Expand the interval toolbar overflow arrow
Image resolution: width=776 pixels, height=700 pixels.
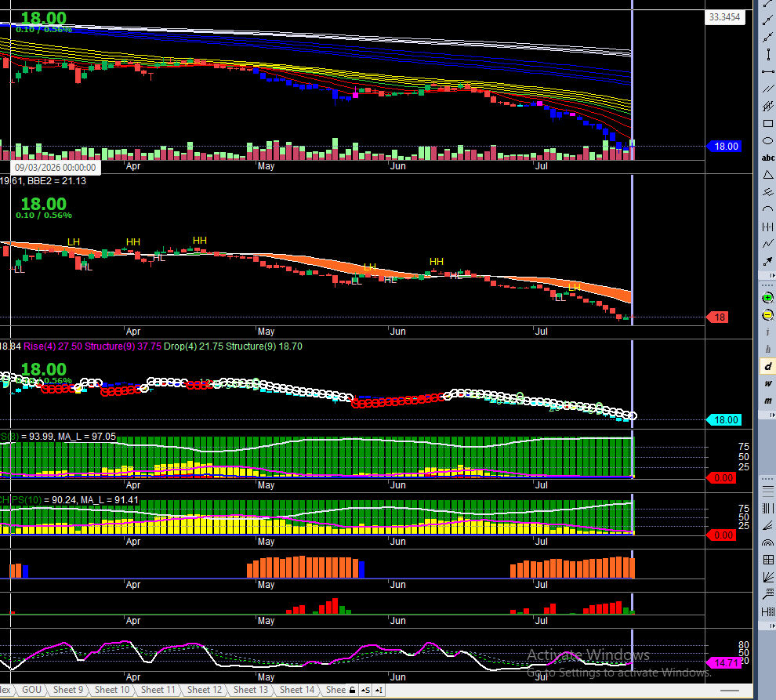773,415
